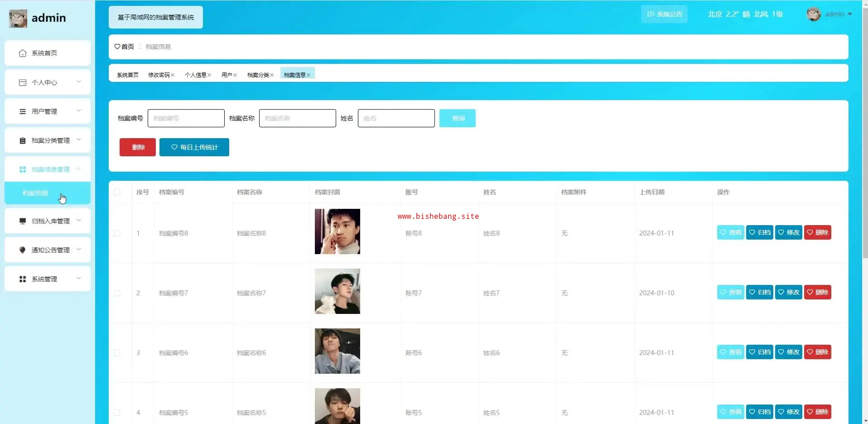This screenshot has width=868, height=424.
Task: View the record 档案编号6
Action: coord(731,352)
